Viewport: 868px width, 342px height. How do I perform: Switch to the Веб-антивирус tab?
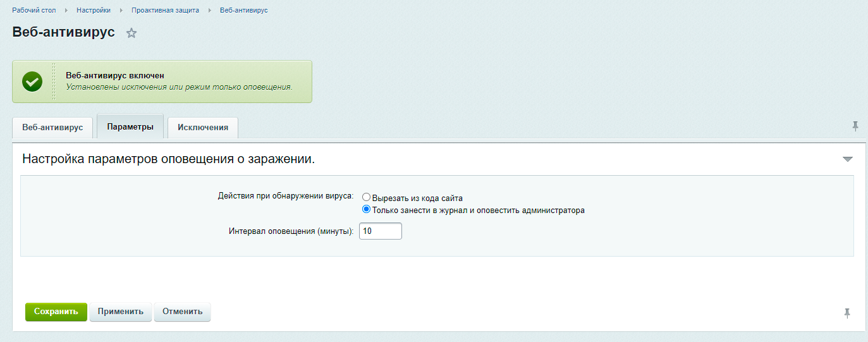(52, 127)
